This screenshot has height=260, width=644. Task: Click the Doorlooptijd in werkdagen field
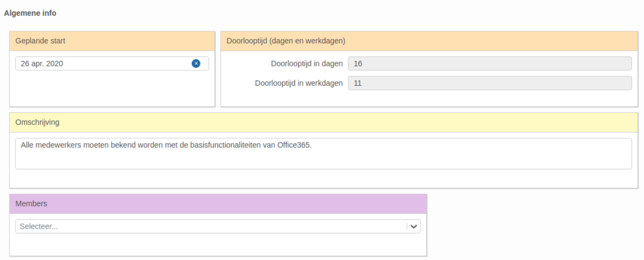pos(490,84)
